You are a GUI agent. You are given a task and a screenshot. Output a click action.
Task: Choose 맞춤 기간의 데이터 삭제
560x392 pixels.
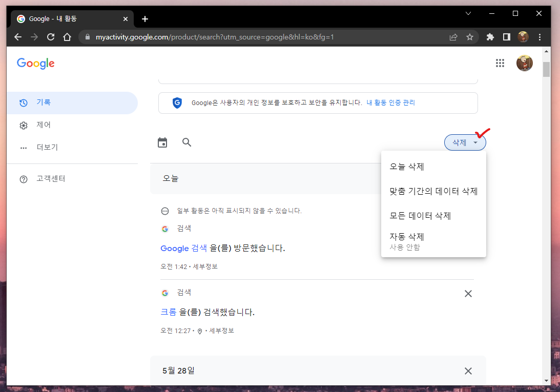click(x=433, y=191)
